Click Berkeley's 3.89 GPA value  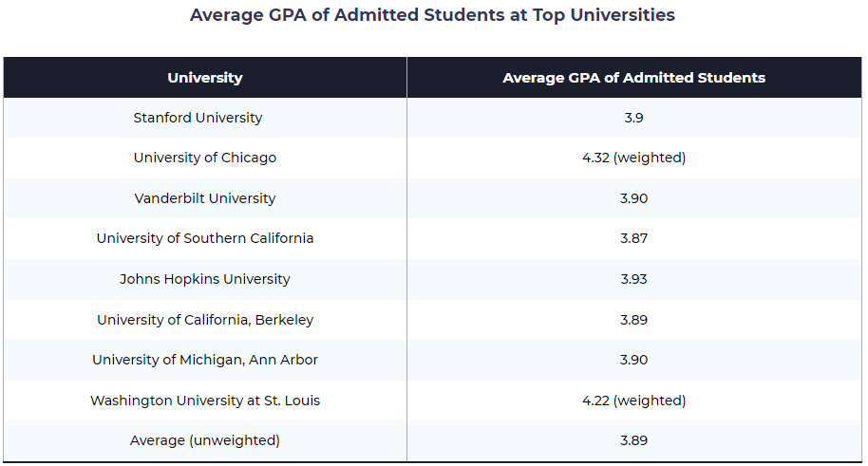pos(633,320)
